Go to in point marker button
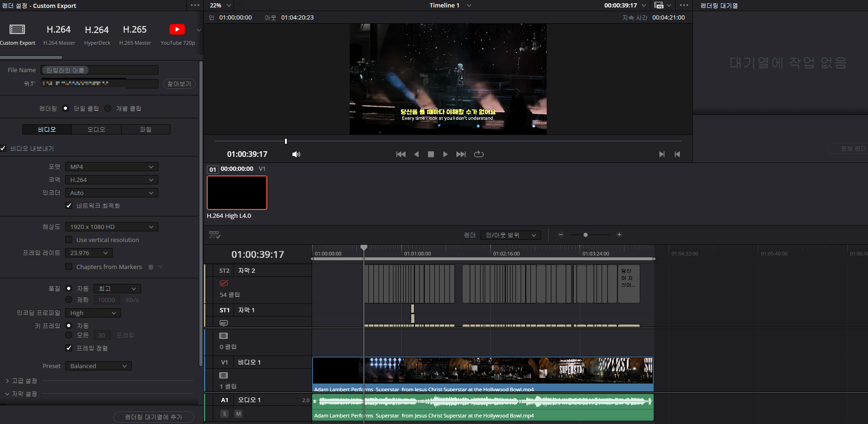Viewport: 868px width, 424px height. coord(662,154)
